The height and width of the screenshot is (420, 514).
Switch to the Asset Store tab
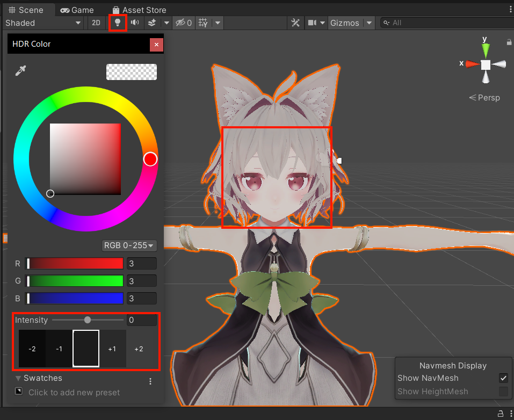tap(139, 10)
